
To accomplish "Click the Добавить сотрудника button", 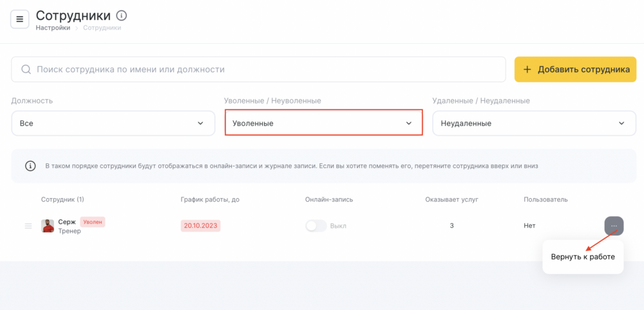I will [575, 69].
